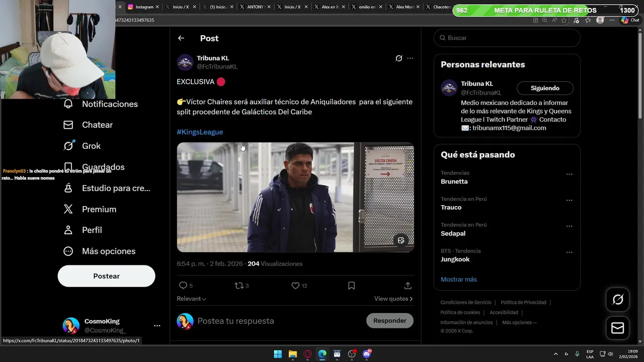Switch to the Chacotero tab
This screenshot has height=362, width=644.
point(439,7)
